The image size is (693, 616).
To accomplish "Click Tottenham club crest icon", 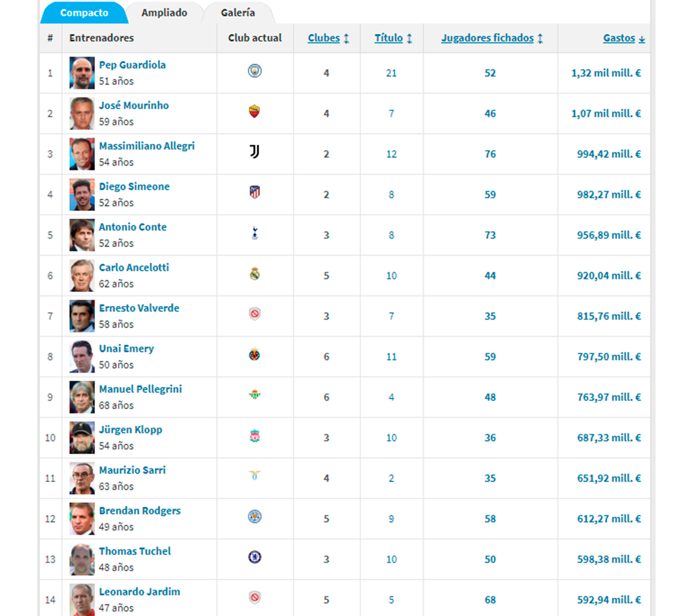I will pyautogui.click(x=254, y=233).
